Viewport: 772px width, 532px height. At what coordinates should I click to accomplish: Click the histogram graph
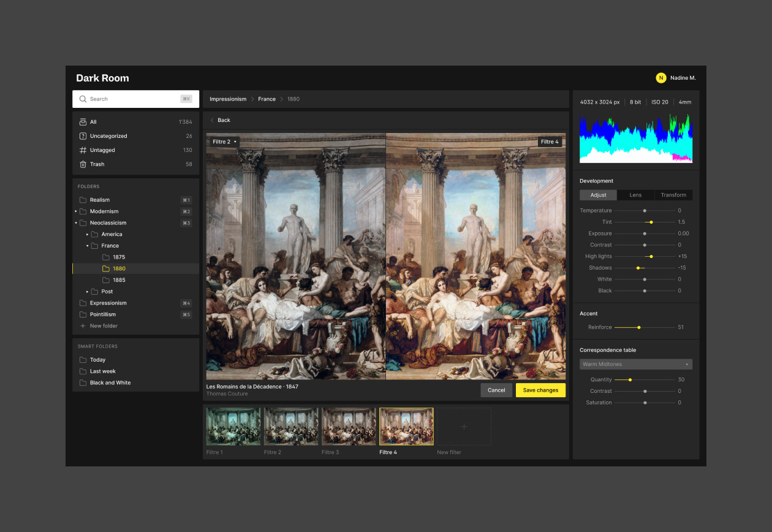(x=636, y=138)
